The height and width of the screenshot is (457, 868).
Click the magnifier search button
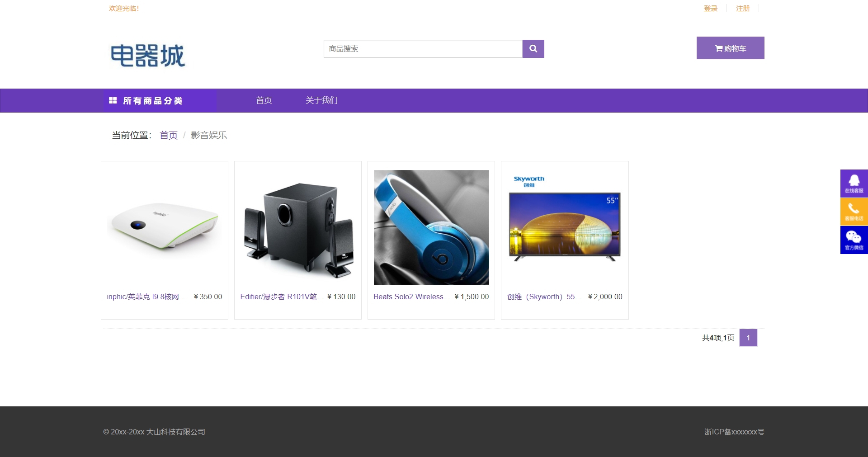(x=533, y=49)
